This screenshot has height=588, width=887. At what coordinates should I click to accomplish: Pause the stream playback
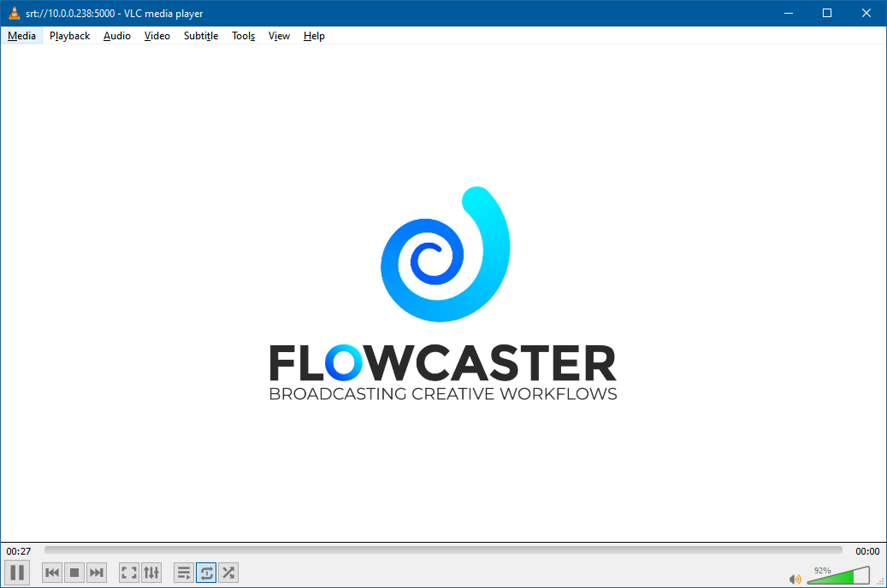(x=17, y=573)
